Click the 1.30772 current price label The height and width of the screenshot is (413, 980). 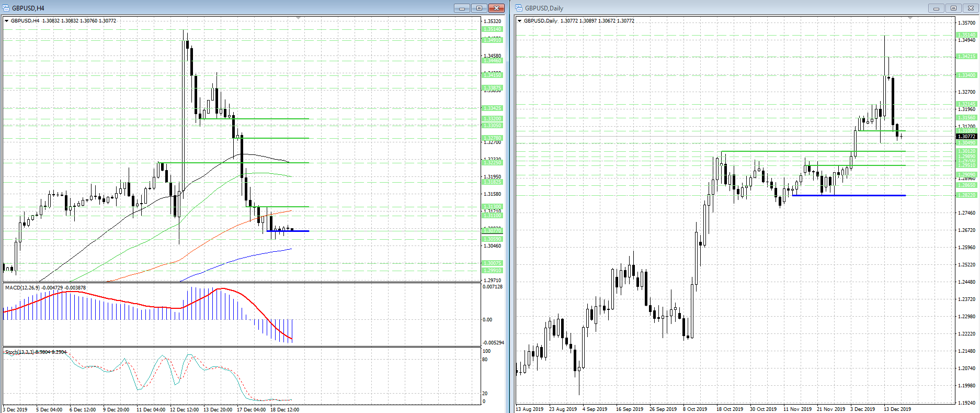pos(966,137)
